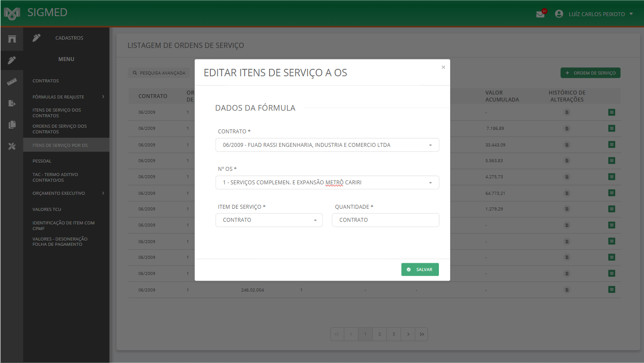Select the wrench tools sidebar icon
Screen dimensions: 644x363
(x=12, y=146)
